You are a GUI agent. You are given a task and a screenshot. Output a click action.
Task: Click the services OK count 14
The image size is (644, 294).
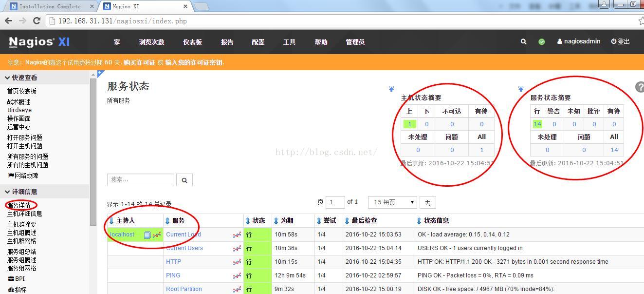(x=537, y=124)
